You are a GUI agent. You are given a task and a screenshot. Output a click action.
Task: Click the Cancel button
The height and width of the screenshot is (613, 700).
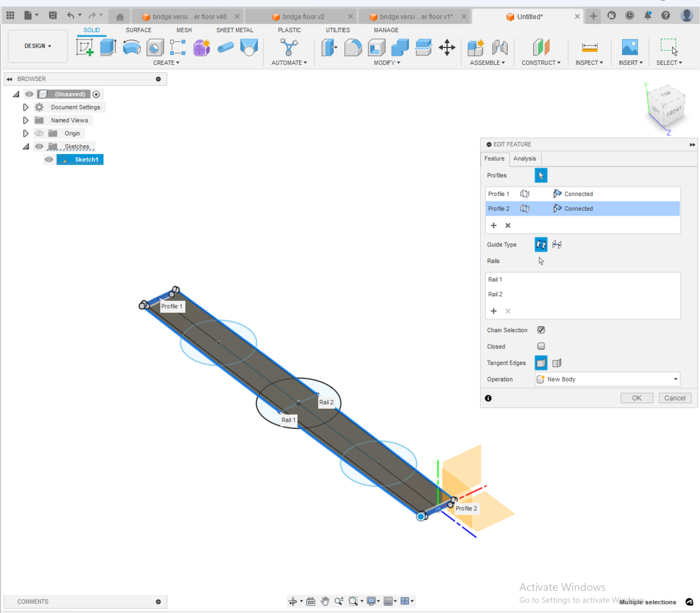(674, 398)
